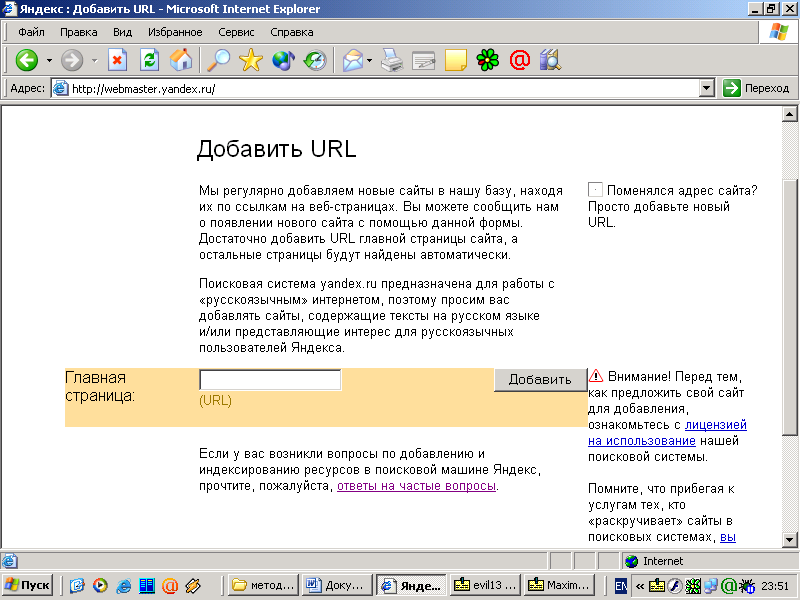Switch to the Доку... Word taskbar button

[336, 585]
